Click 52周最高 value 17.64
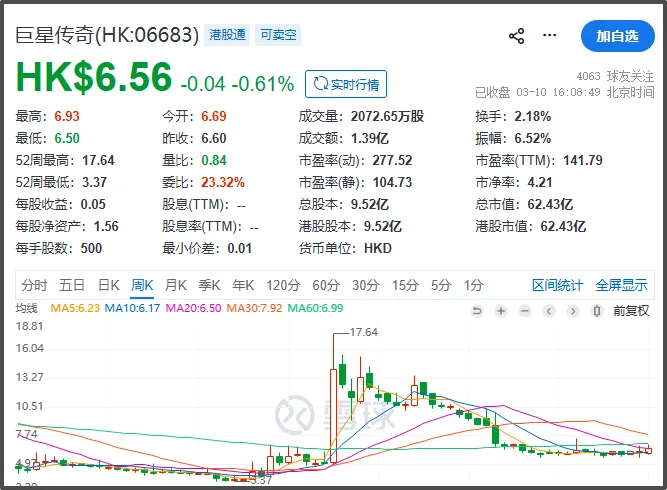667x490 pixels. point(98,160)
